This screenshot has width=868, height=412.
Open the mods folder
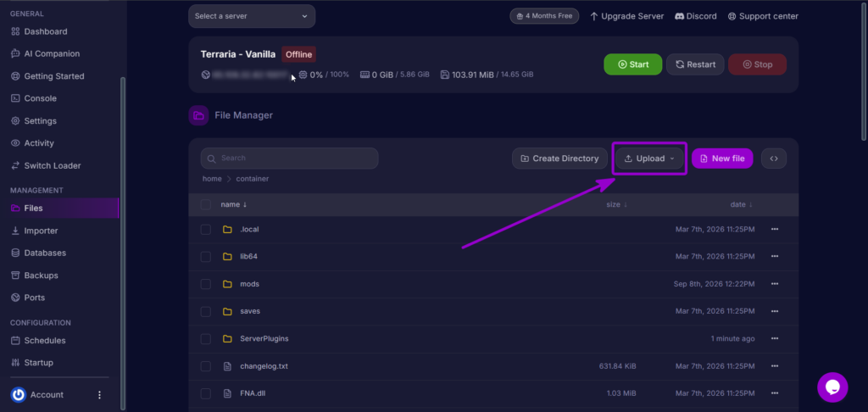[250, 284]
